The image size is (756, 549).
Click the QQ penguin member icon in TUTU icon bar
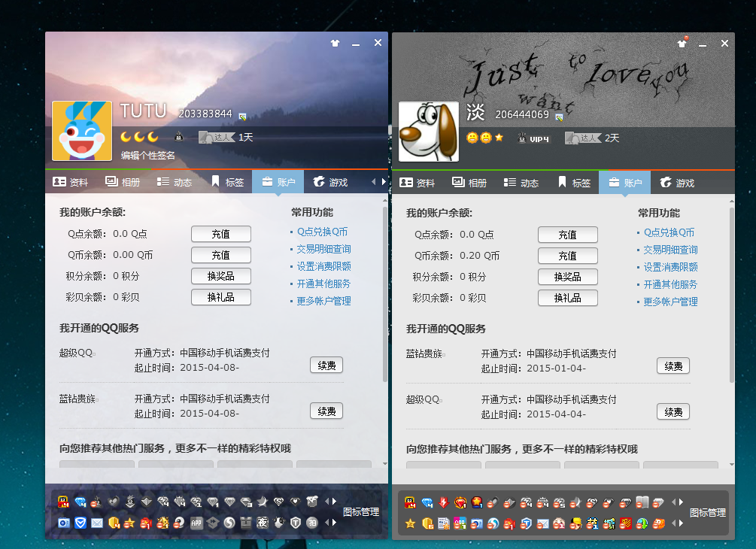pos(63,502)
